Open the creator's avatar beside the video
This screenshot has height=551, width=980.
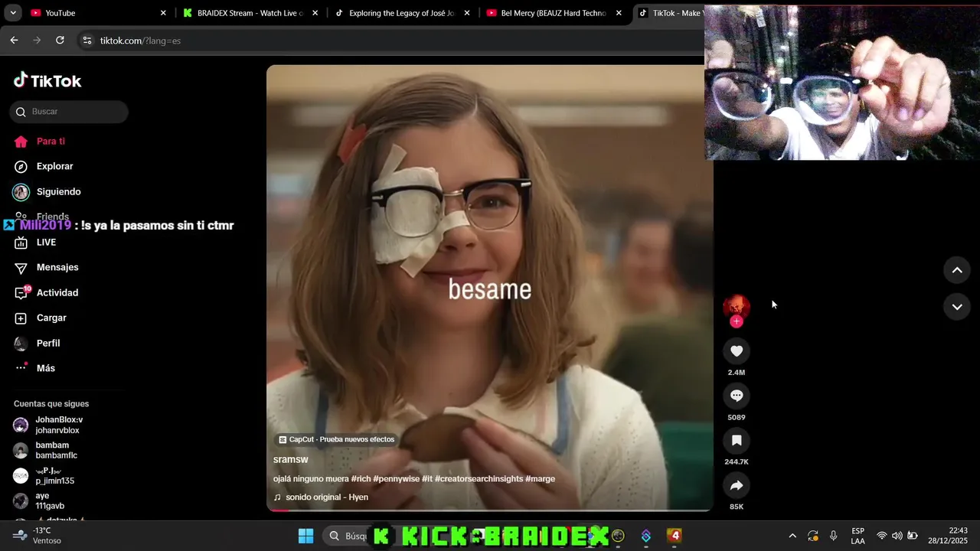[737, 307]
